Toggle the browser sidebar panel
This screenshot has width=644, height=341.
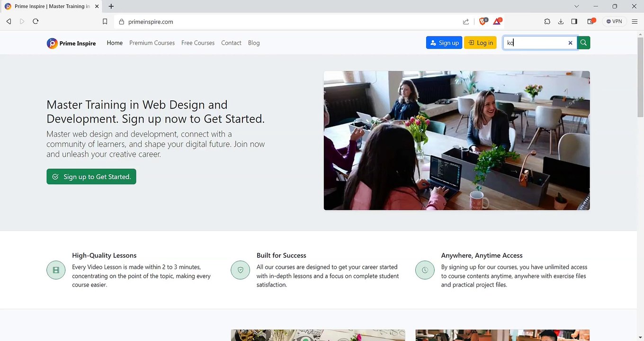point(574,21)
